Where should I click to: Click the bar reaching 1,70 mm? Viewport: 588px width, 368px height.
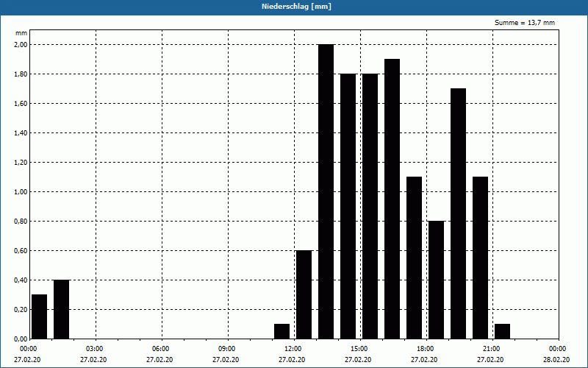[x=458, y=213]
